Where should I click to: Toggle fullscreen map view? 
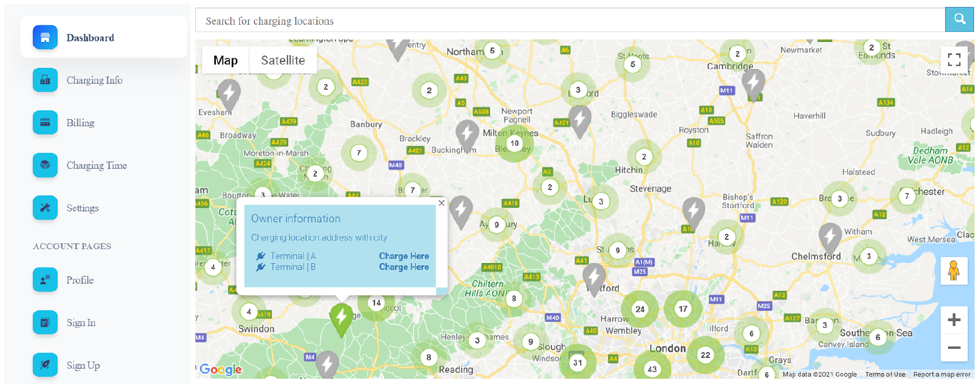953,60
